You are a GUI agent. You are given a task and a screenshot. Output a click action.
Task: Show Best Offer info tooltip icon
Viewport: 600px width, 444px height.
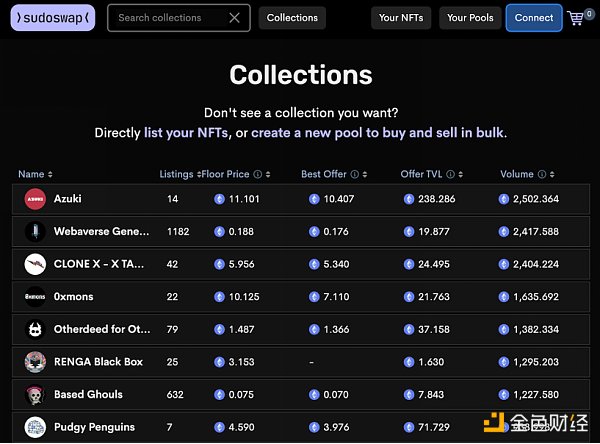(x=355, y=175)
